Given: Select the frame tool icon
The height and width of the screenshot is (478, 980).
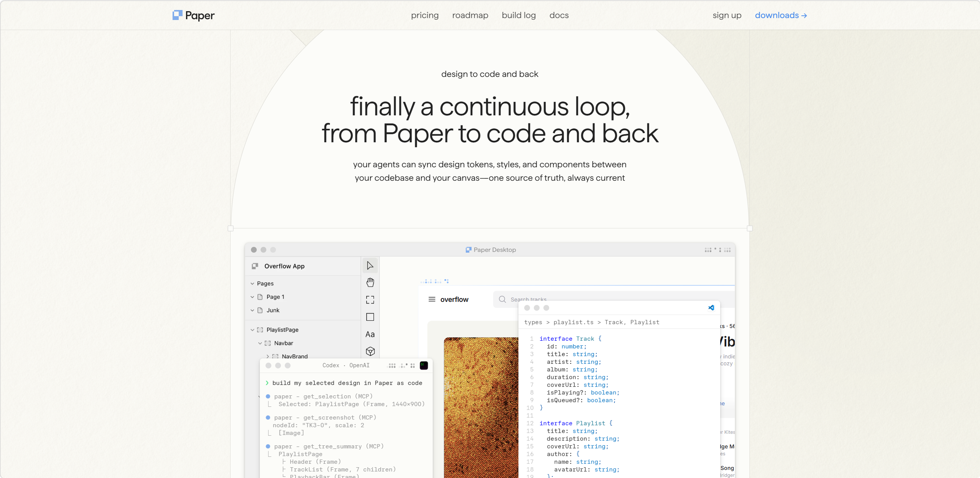Looking at the screenshot, I should coord(370,300).
